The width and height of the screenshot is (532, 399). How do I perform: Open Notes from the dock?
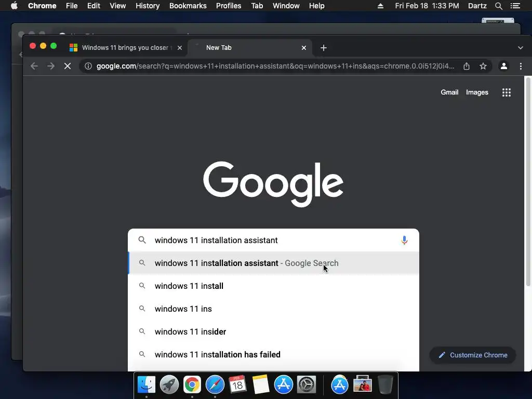tap(261, 385)
